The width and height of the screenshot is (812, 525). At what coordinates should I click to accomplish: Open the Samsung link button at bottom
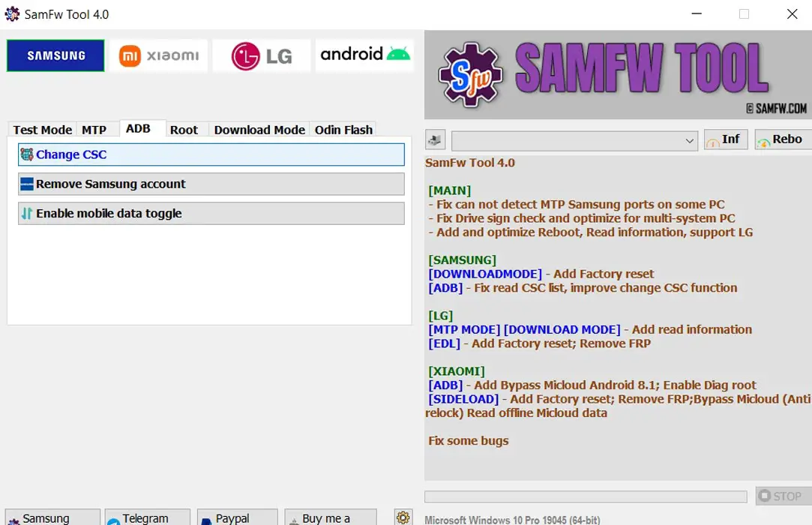coord(52,517)
